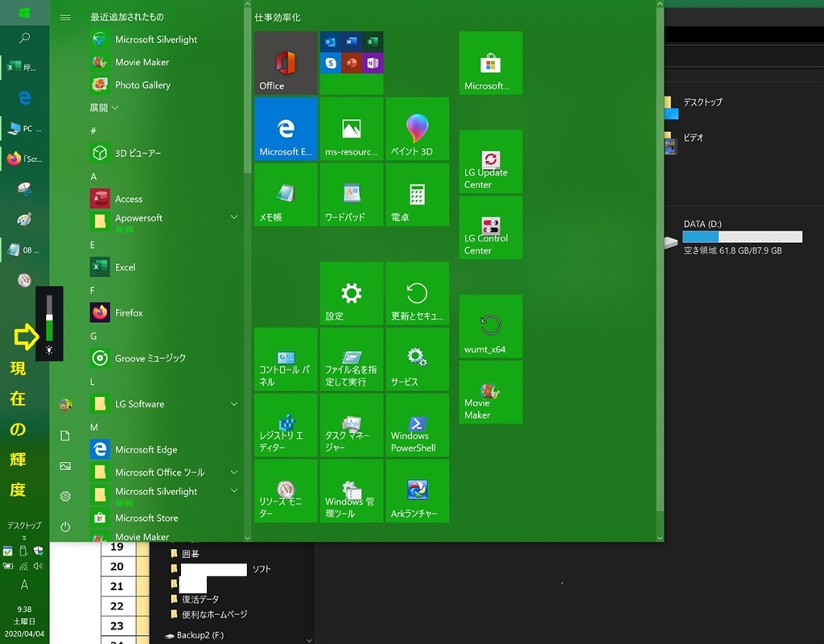
Task: Open the Office apps tile folder
Action: (x=352, y=63)
